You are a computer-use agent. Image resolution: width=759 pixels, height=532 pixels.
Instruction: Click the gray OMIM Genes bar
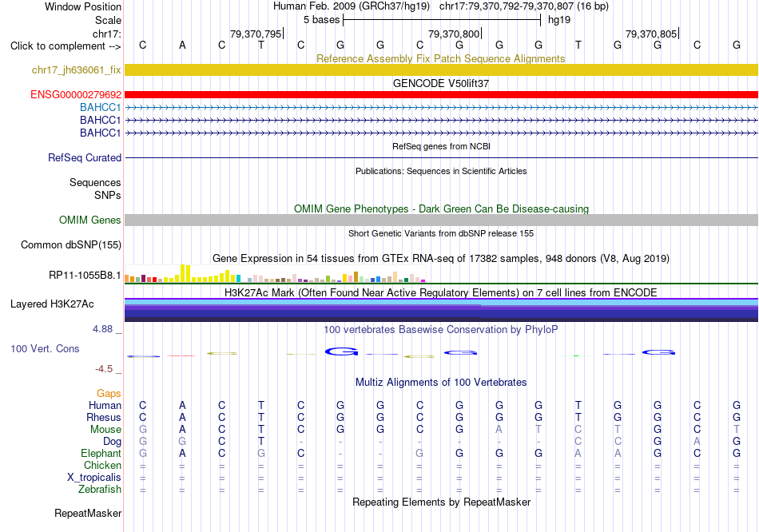pos(441,220)
